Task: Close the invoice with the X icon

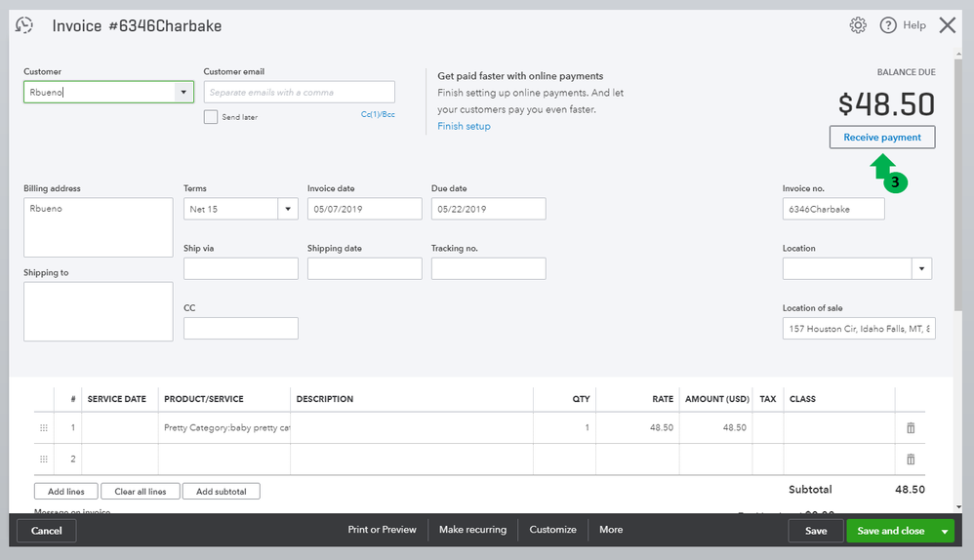Action: coord(947,25)
